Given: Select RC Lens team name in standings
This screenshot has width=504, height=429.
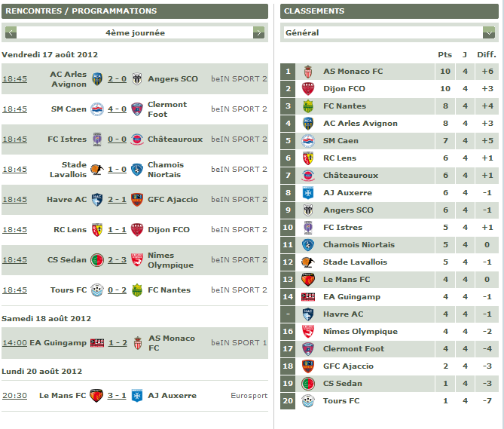Looking at the screenshot, I should (340, 158).
